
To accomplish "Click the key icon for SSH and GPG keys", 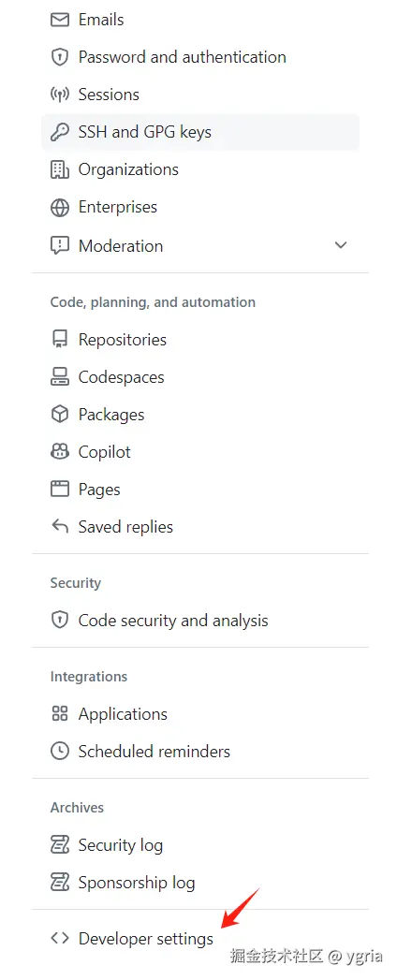I will coord(59,133).
